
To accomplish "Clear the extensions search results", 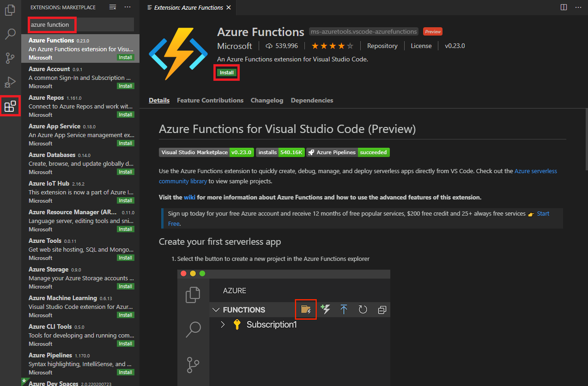I will click(113, 7).
